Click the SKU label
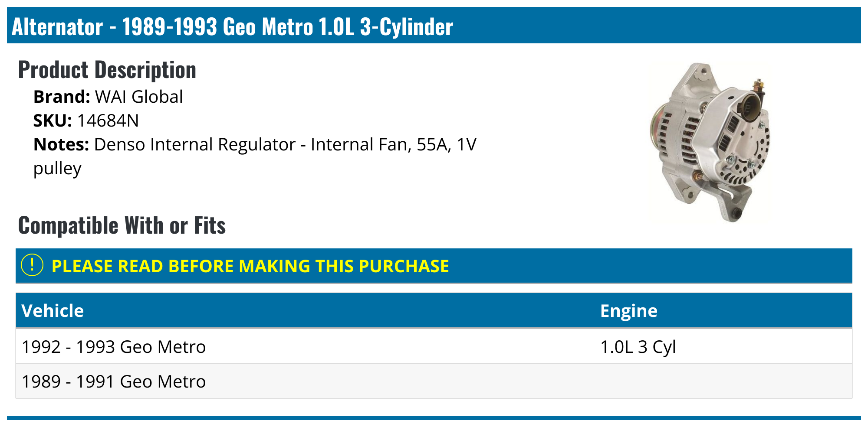 point(53,121)
